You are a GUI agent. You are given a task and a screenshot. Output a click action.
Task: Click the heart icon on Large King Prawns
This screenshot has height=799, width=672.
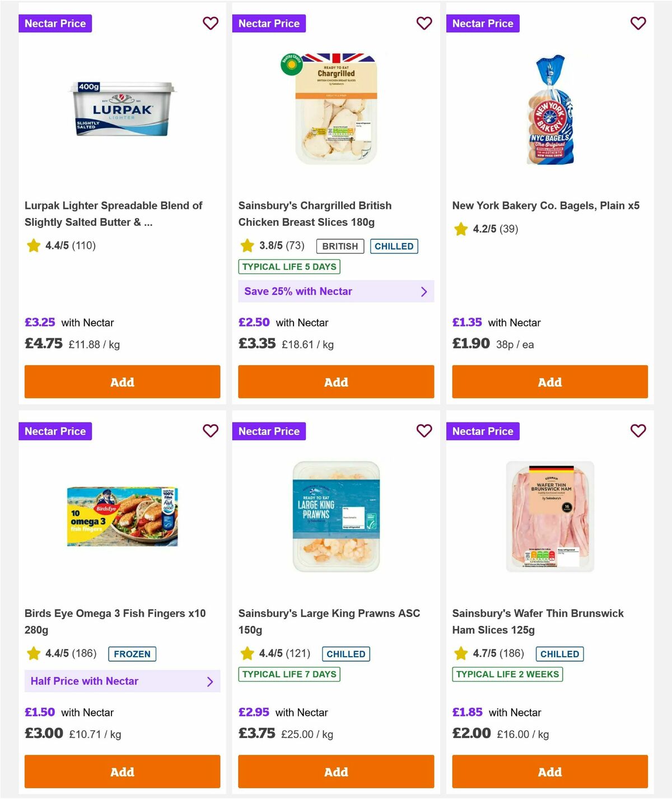pyautogui.click(x=424, y=431)
